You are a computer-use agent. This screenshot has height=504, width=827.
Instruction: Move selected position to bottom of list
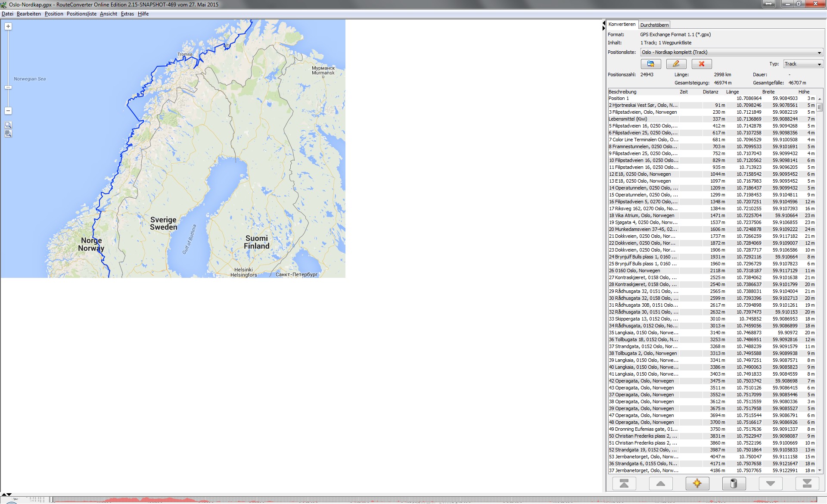point(807,483)
